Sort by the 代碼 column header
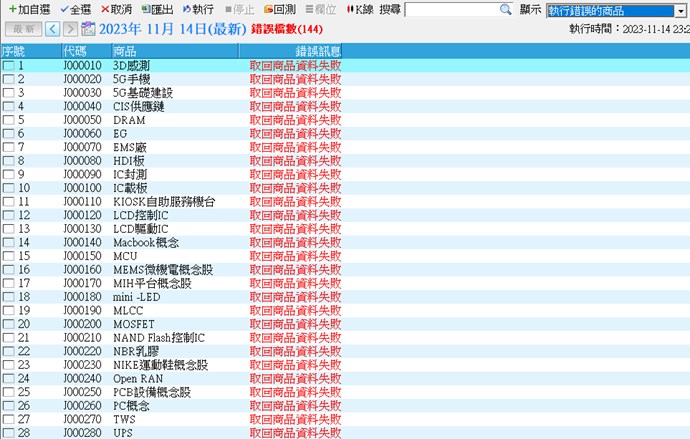The image size is (690, 439). pos(75,50)
